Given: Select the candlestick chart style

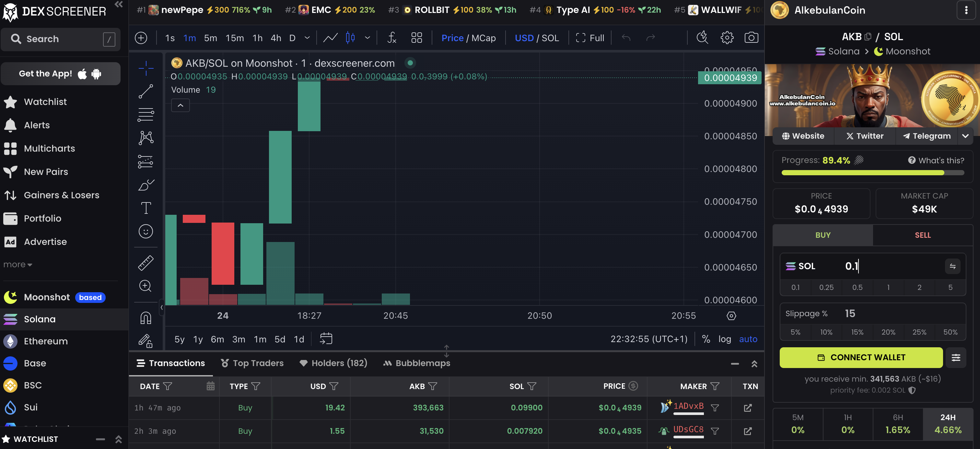Looking at the screenshot, I should tap(350, 38).
